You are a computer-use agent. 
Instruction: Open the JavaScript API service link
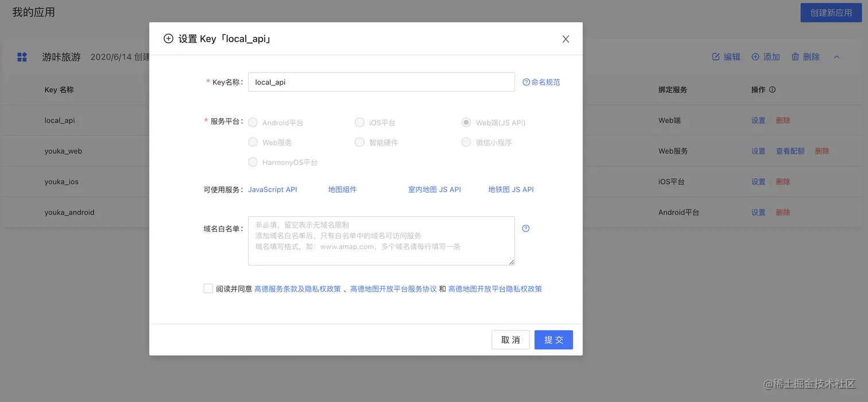[272, 189]
